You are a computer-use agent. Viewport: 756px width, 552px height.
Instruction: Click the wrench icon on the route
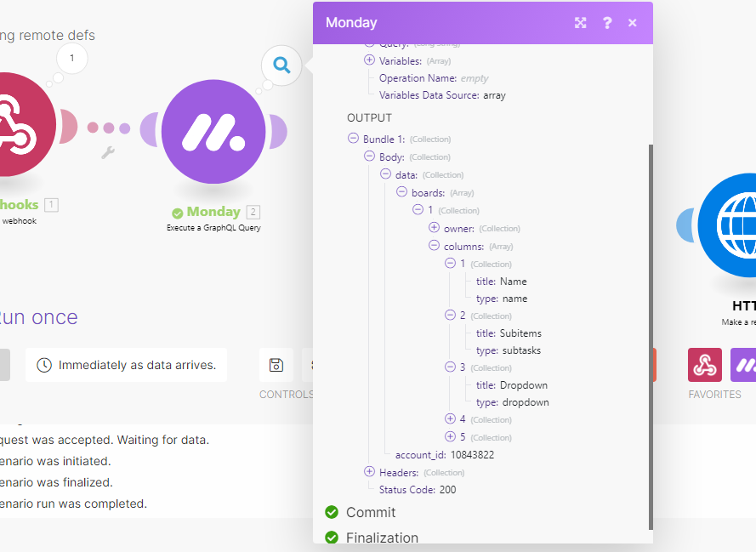[108, 152]
